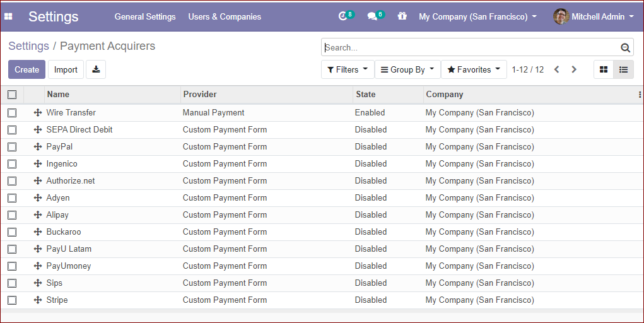The height and width of the screenshot is (323, 644).
Task: Open the apps grid menu icon
Action: pos(8,16)
